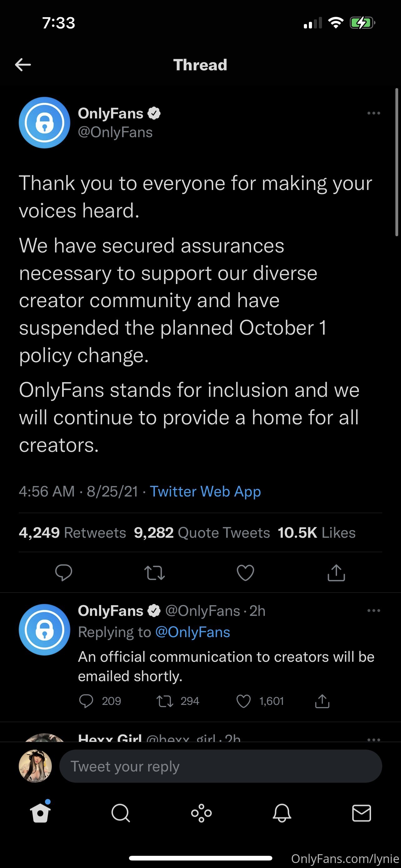Image resolution: width=401 pixels, height=868 pixels.
Task: Reply to the main tweet
Action: click(64, 572)
